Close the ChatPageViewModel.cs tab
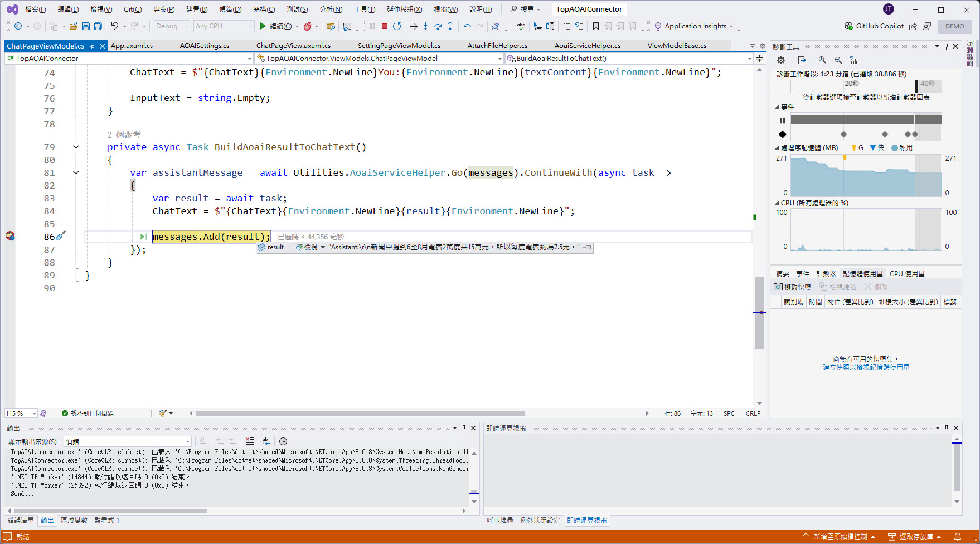The image size is (980, 544). [103, 46]
